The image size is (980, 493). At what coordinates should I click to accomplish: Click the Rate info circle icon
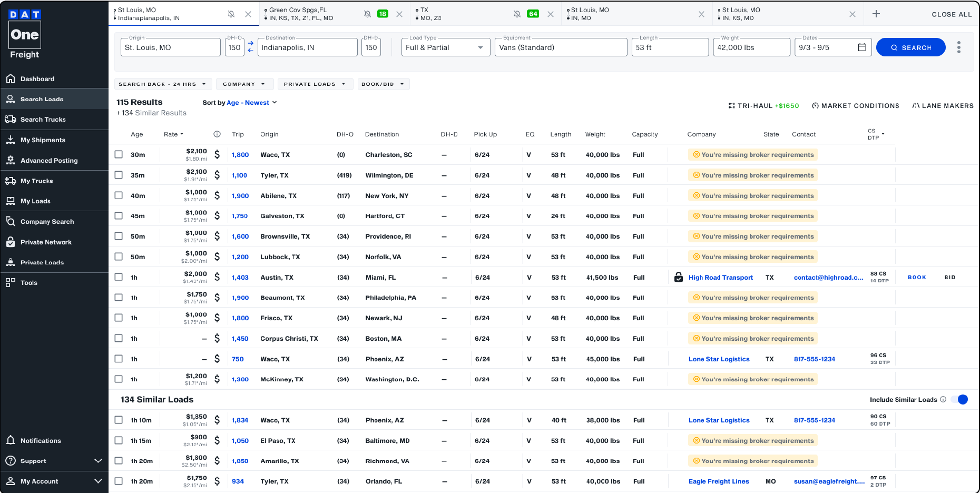point(217,134)
